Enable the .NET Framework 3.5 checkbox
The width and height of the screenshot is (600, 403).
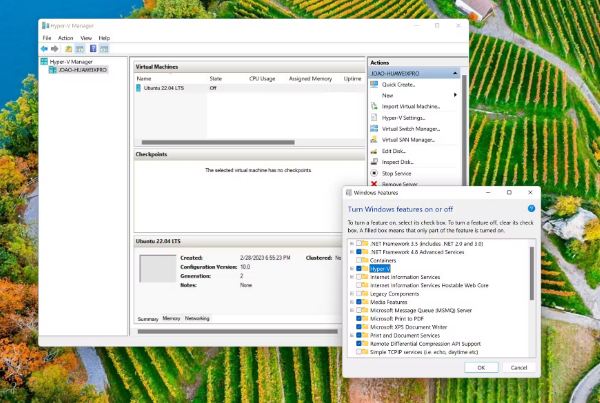click(x=359, y=243)
